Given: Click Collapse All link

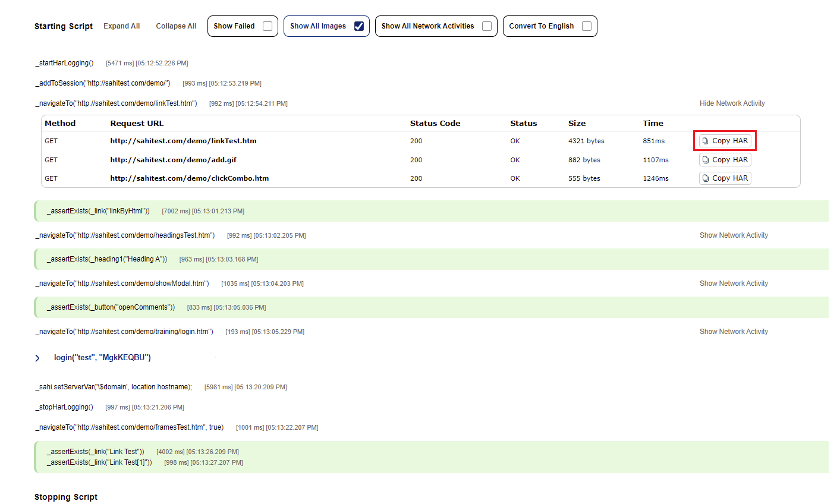Looking at the screenshot, I should pyautogui.click(x=176, y=26).
